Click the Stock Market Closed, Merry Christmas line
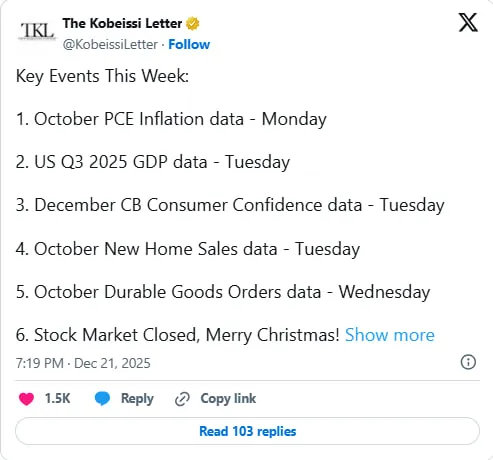Screen dimensions: 493x460 [x=178, y=335]
